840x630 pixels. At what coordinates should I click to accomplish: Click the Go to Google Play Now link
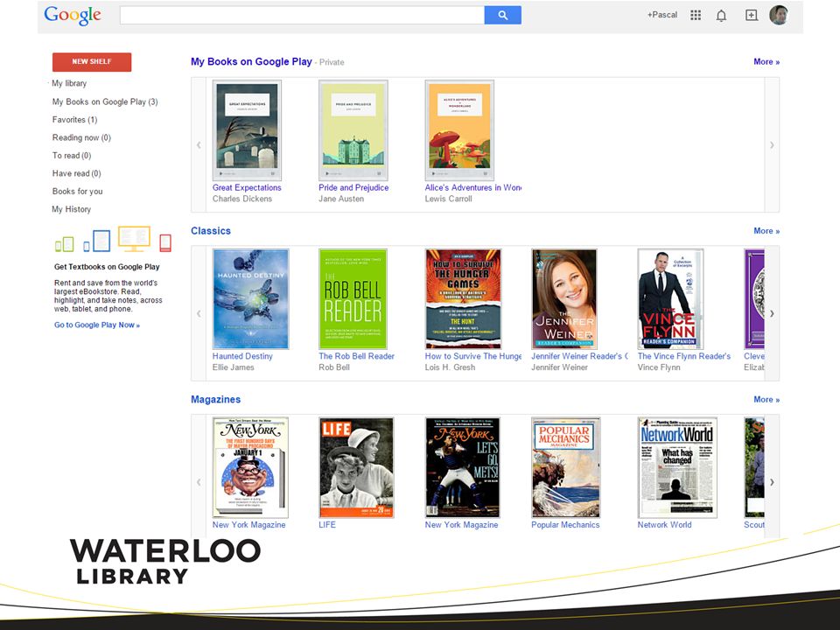click(x=97, y=325)
